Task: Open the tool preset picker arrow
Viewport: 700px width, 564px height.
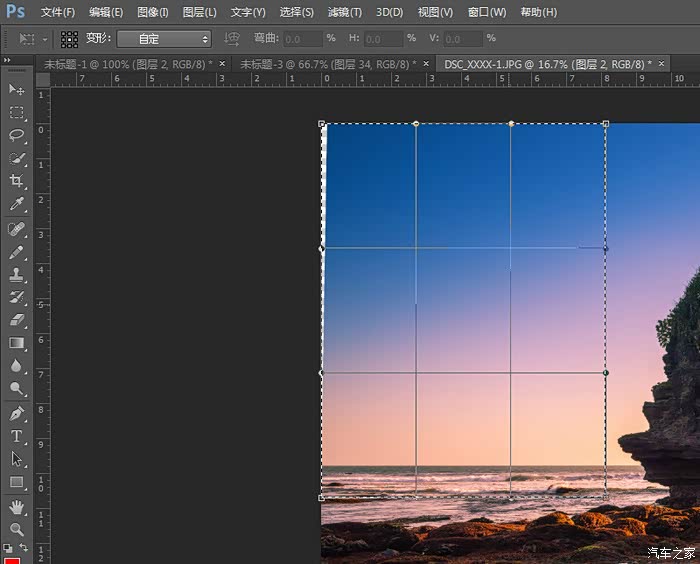Action: 45,39
